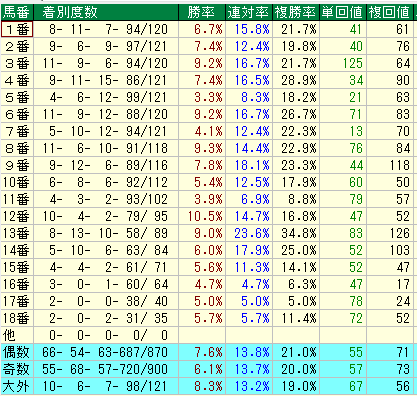
Task: Select the 11番 row label
Action: (x=17, y=199)
